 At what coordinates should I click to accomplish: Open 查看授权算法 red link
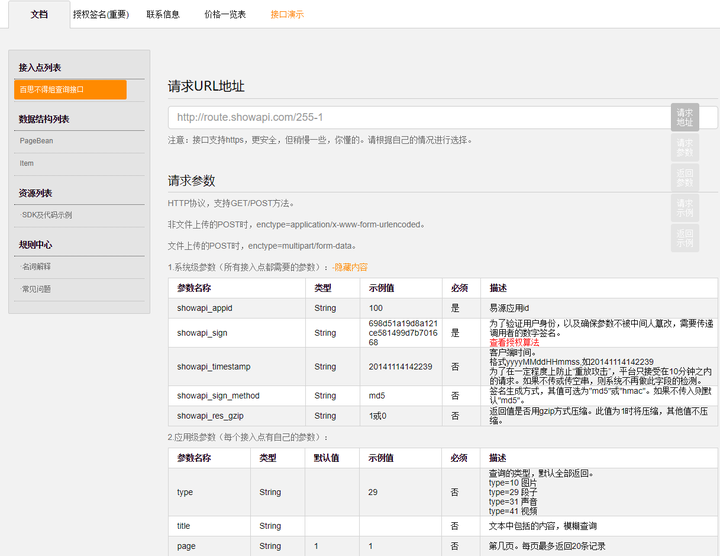coord(514,343)
